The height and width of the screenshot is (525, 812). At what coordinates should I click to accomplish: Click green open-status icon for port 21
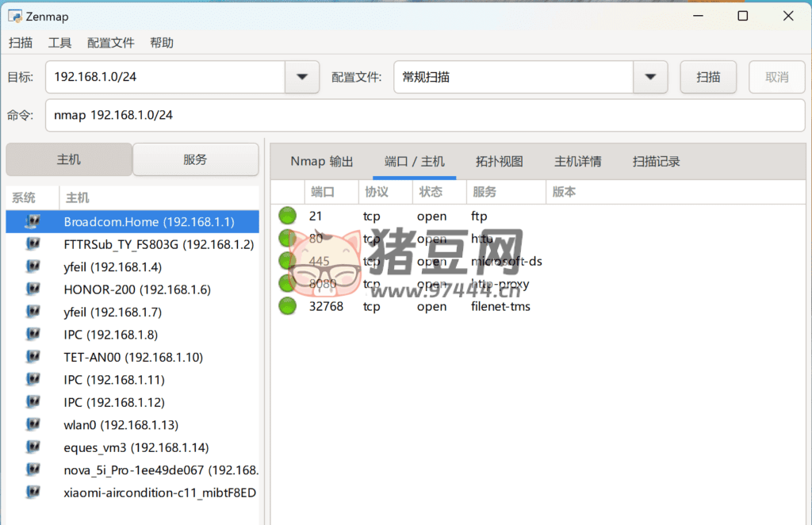(x=287, y=216)
